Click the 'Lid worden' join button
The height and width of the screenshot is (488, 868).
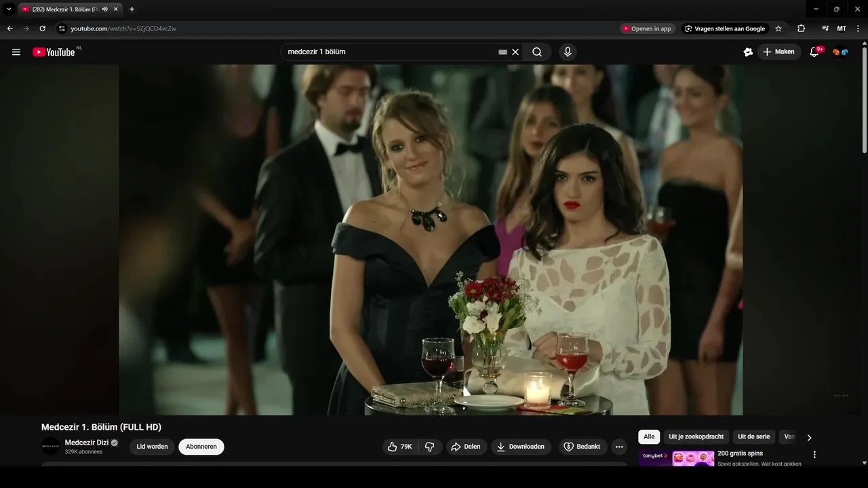pyautogui.click(x=152, y=447)
